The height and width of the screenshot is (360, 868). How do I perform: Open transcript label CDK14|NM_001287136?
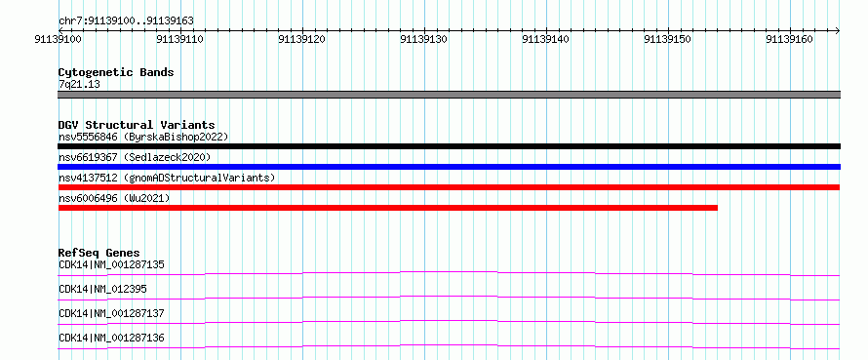111,338
